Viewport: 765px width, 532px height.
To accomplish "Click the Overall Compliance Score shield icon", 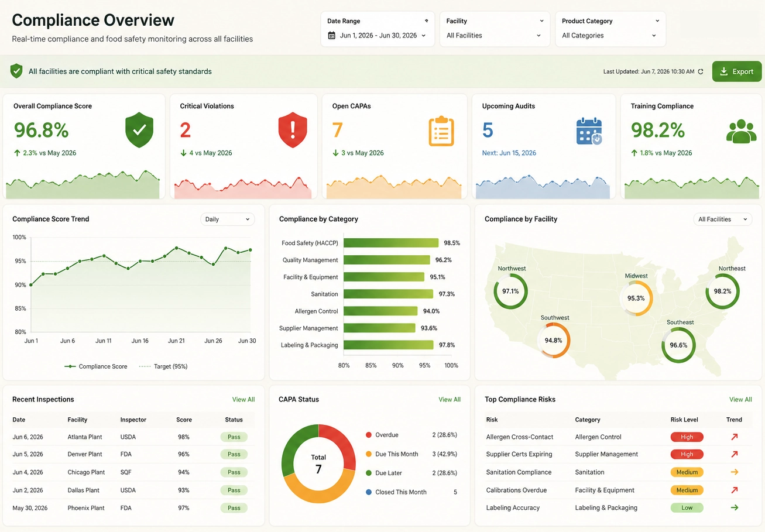I will coord(139,131).
